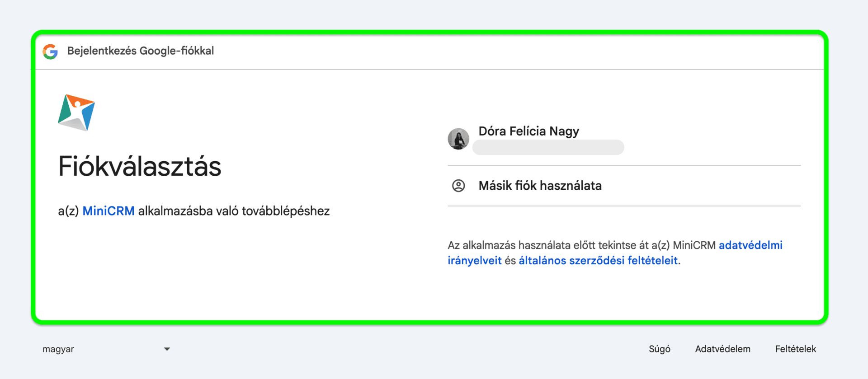Open the Súgó footer link
The width and height of the screenshot is (868, 379).
[x=659, y=349]
